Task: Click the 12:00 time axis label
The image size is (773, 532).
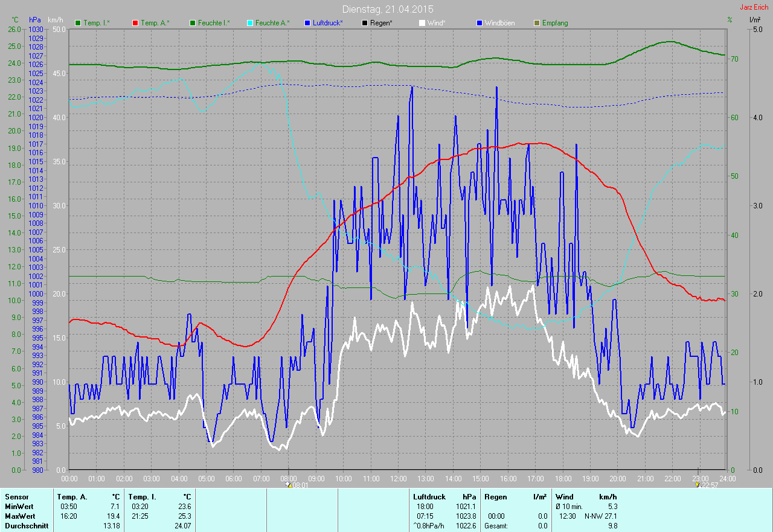Action: coord(398,478)
